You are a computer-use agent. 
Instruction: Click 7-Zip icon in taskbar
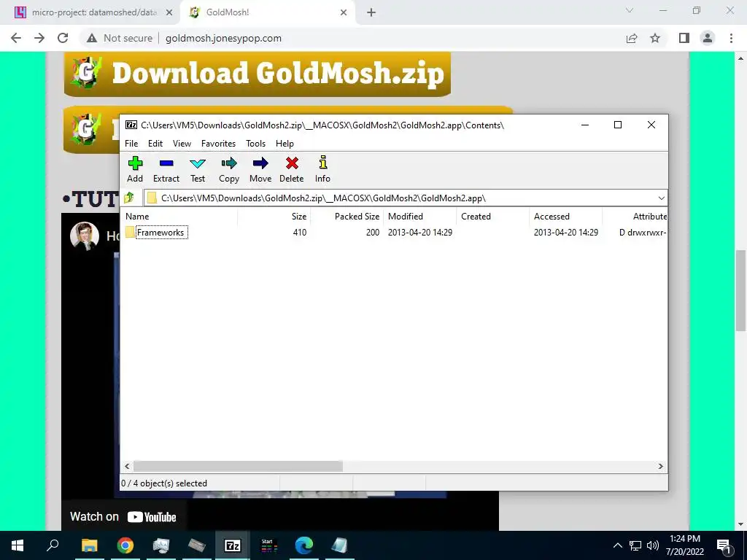click(232, 545)
